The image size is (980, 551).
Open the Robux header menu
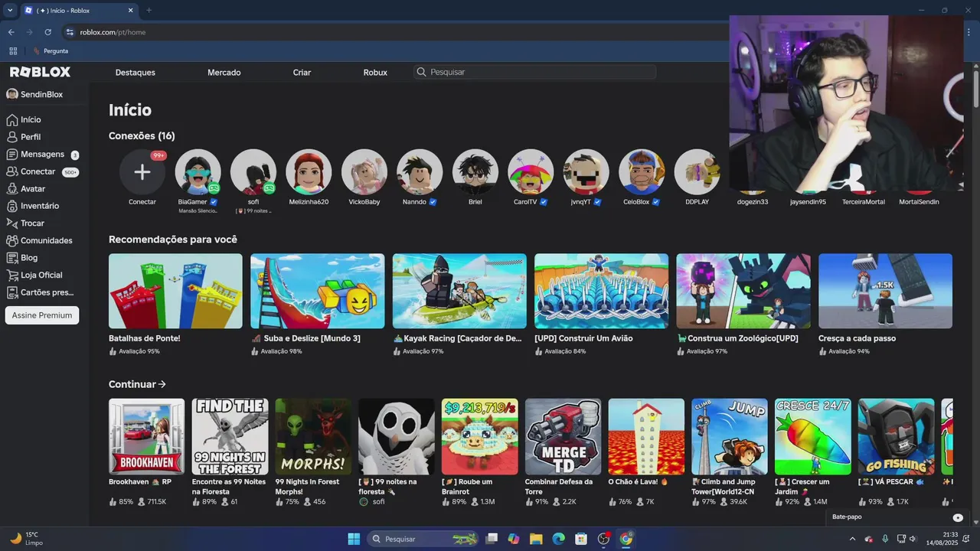[x=375, y=73]
